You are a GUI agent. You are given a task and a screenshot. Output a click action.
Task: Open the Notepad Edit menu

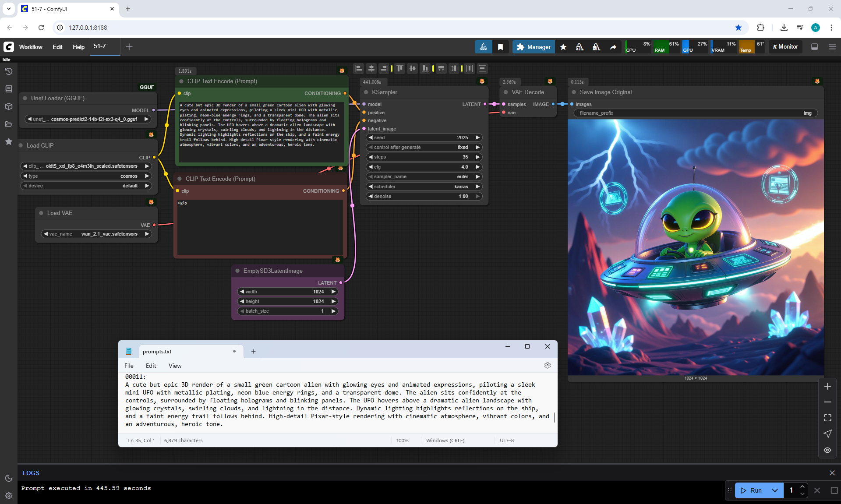pyautogui.click(x=151, y=366)
